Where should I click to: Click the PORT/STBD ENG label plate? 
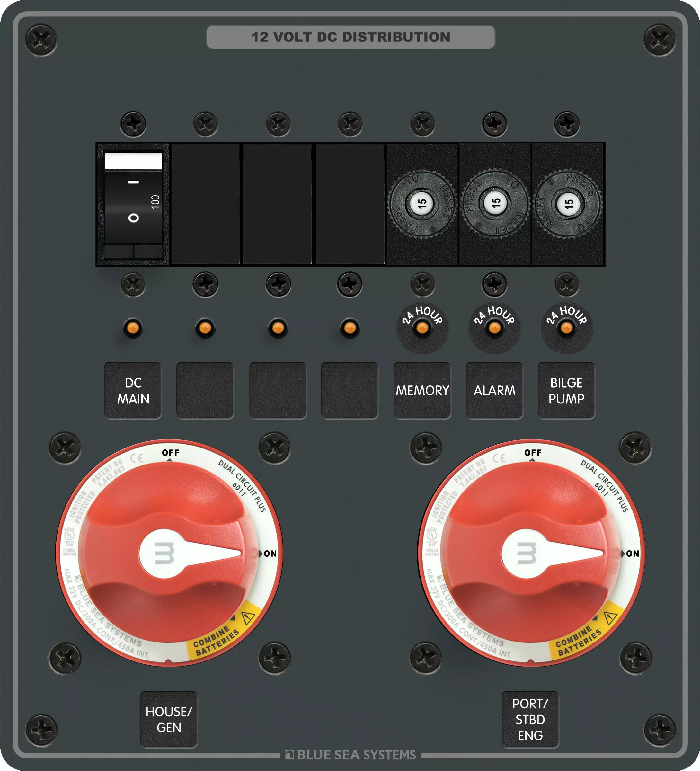click(x=530, y=719)
